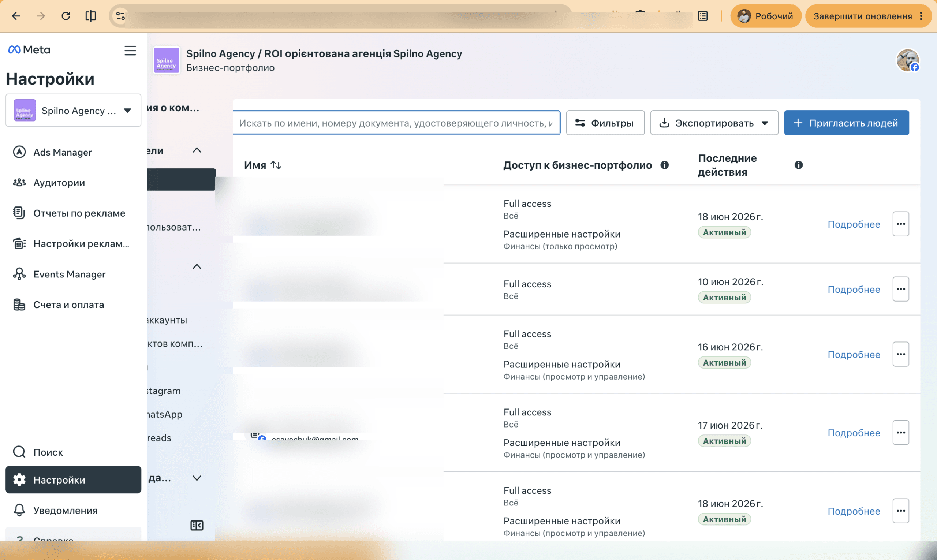Open the Spilno Agency business portfolio dropdown
Screen dimensions: 937x560
(x=73, y=110)
